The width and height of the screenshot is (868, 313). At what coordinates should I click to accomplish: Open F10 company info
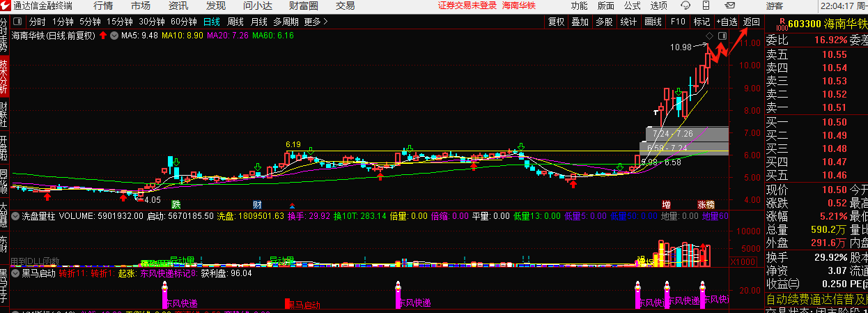[x=678, y=22]
